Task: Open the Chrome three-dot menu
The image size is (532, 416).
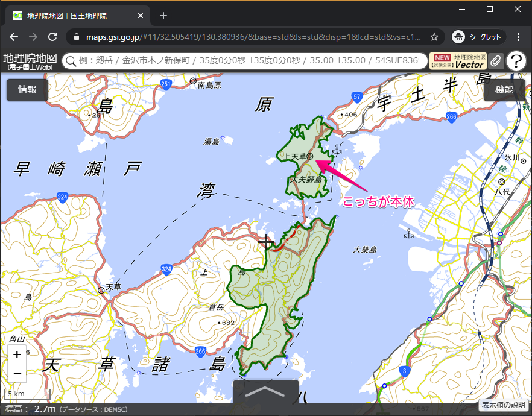Action: (518, 37)
